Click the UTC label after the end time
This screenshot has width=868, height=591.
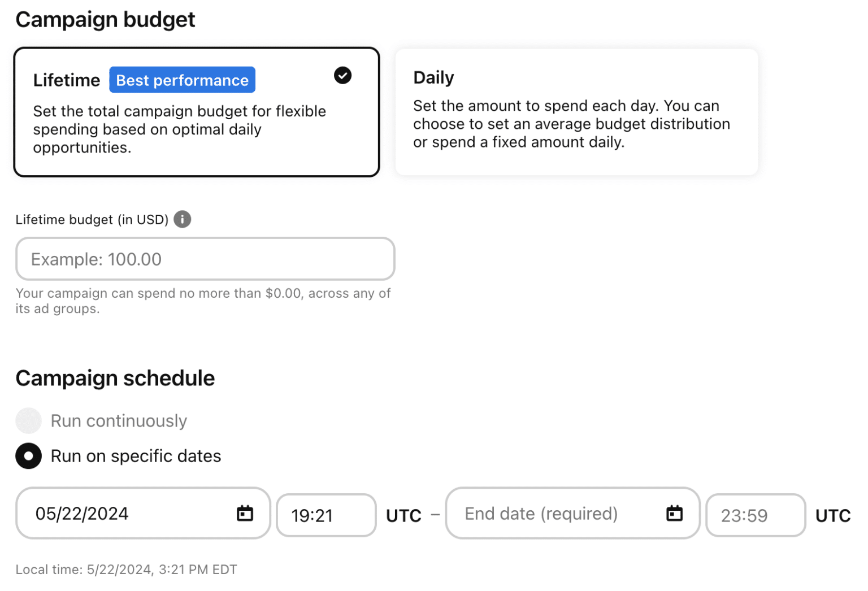pos(833,515)
